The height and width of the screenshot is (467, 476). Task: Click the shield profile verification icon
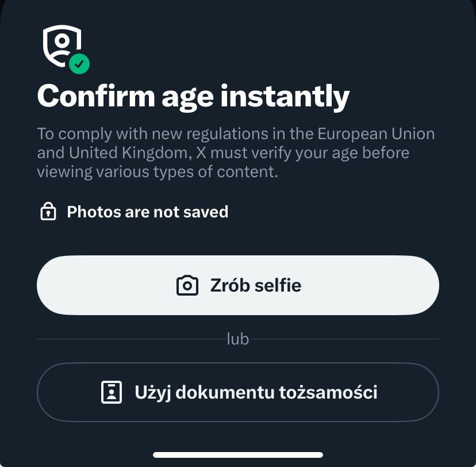[61, 44]
